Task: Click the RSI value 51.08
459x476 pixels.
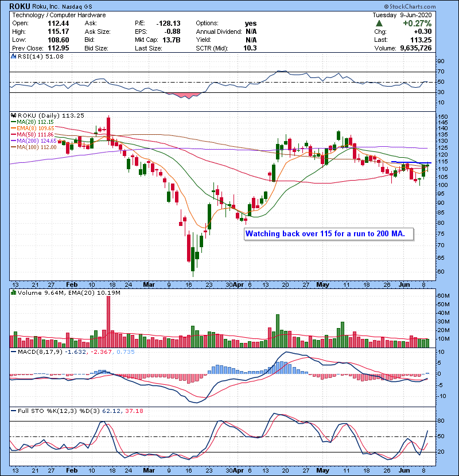Action: pyautogui.click(x=56, y=56)
